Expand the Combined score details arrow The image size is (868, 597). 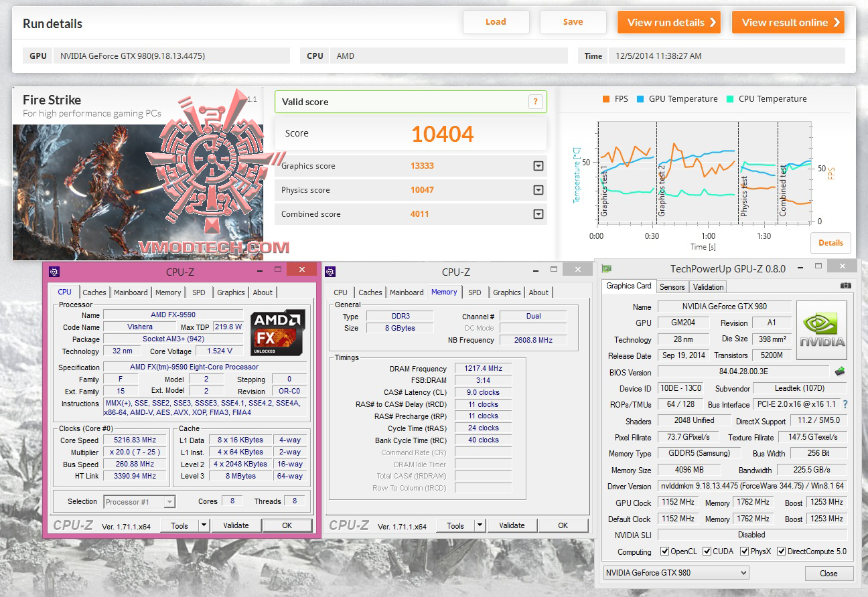tap(538, 214)
